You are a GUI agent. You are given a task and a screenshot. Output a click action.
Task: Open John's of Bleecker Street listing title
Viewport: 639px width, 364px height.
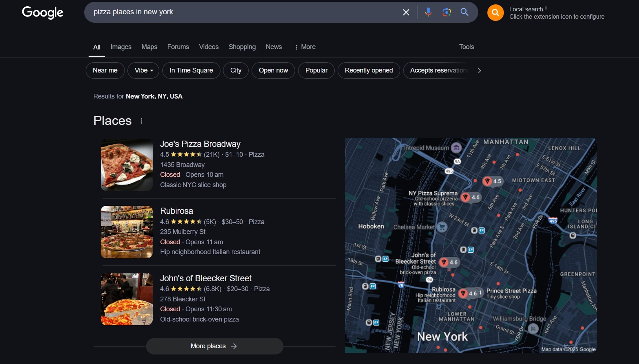(206, 278)
